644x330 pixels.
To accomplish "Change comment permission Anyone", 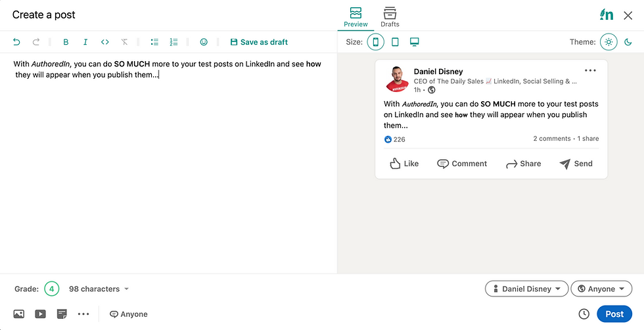I will 129,314.
